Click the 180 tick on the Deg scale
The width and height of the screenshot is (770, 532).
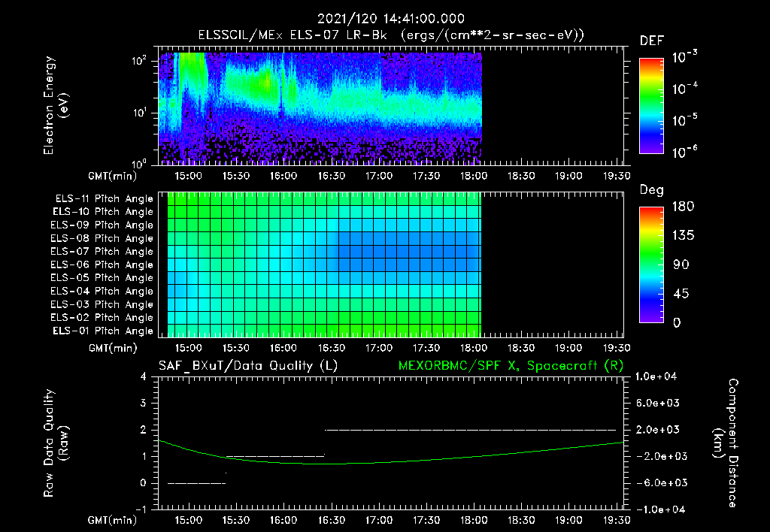[683, 207]
